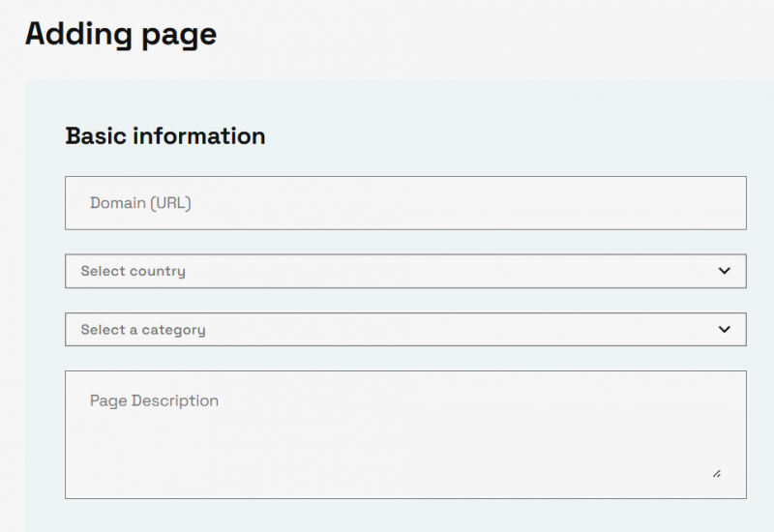This screenshot has height=532, width=774.
Task: Click the Select country label text
Action: tap(133, 271)
